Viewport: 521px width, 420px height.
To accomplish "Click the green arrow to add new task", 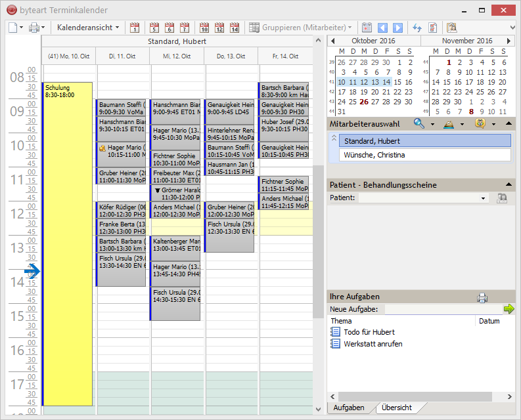I will click(509, 309).
